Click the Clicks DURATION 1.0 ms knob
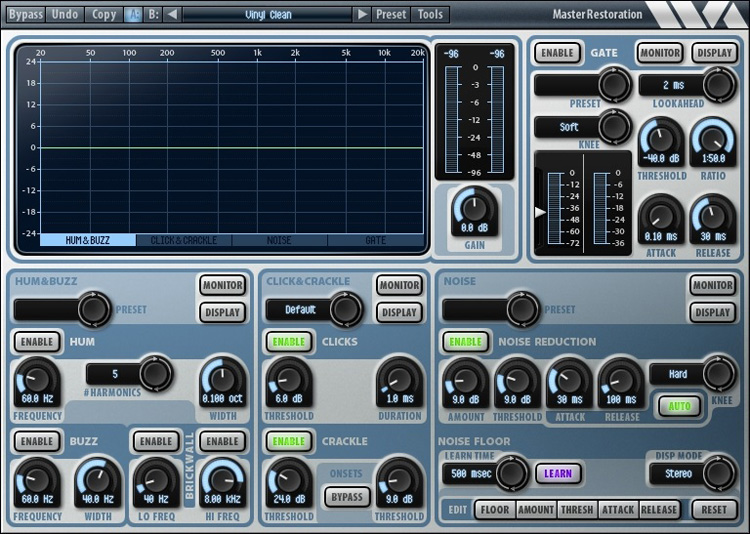Viewport: 750px width, 534px height. (x=399, y=382)
